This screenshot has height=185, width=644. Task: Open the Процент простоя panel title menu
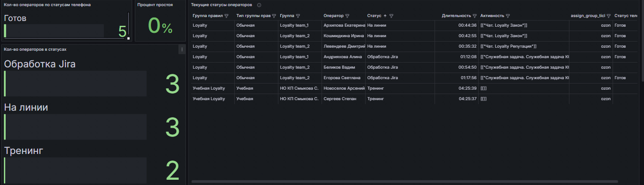(155, 5)
